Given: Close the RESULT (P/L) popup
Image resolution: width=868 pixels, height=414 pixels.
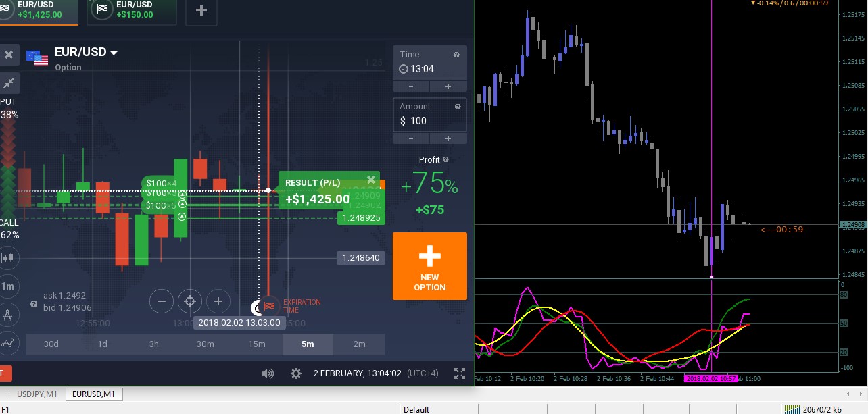Looking at the screenshot, I should [371, 179].
